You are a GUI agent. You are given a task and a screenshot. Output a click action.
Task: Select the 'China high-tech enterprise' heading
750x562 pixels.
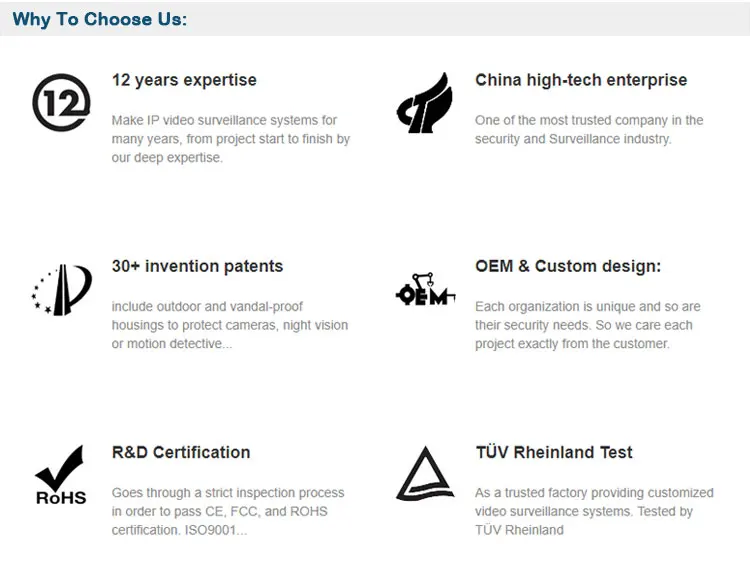point(581,80)
